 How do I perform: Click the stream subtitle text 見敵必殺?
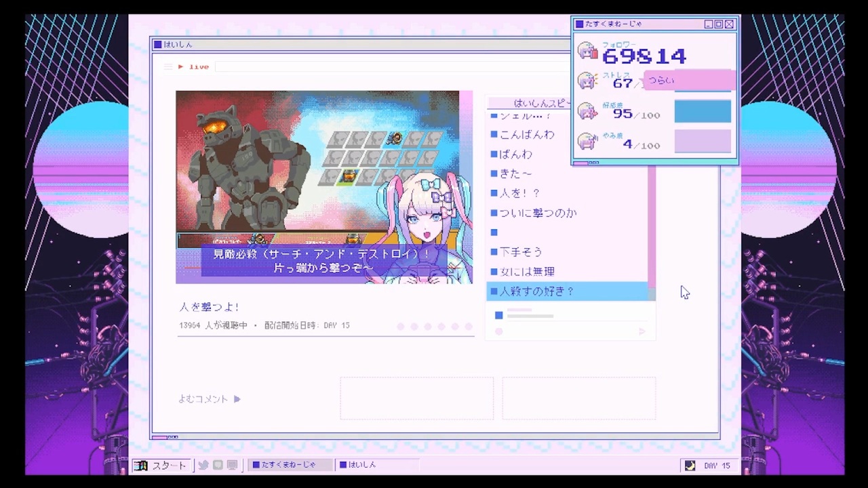[x=322, y=261]
